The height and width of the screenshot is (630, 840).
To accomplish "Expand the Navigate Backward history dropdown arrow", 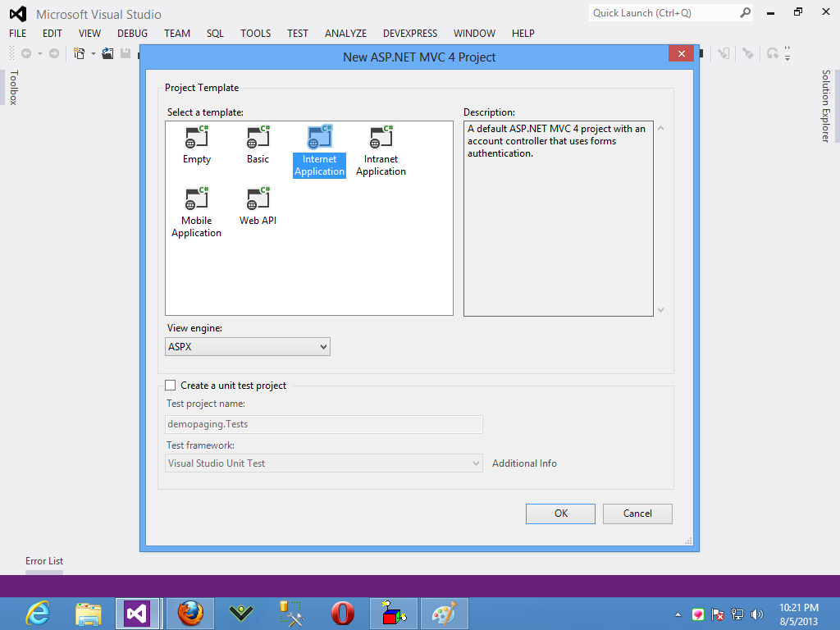I will [x=39, y=53].
